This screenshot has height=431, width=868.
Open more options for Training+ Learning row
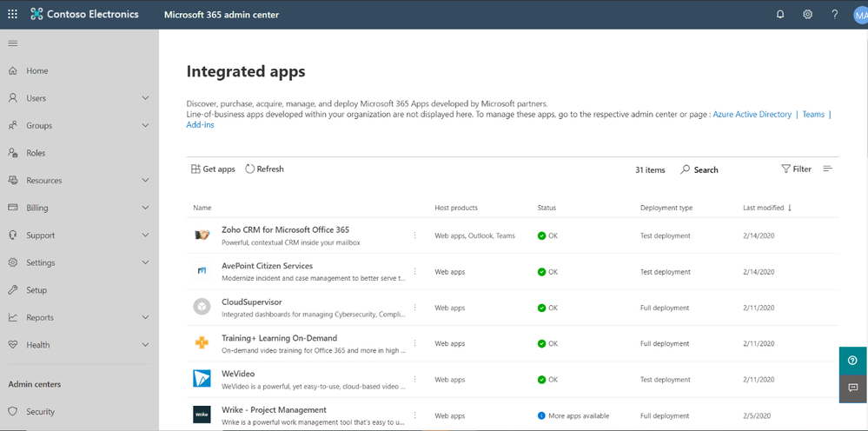pyautogui.click(x=415, y=343)
